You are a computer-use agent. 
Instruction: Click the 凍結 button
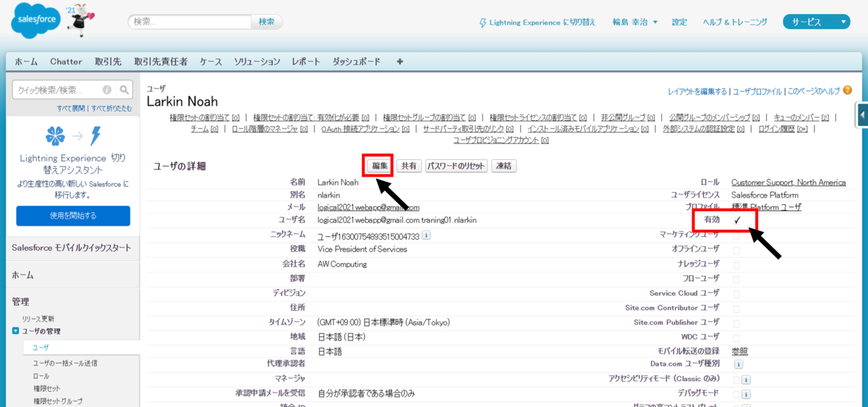point(504,166)
